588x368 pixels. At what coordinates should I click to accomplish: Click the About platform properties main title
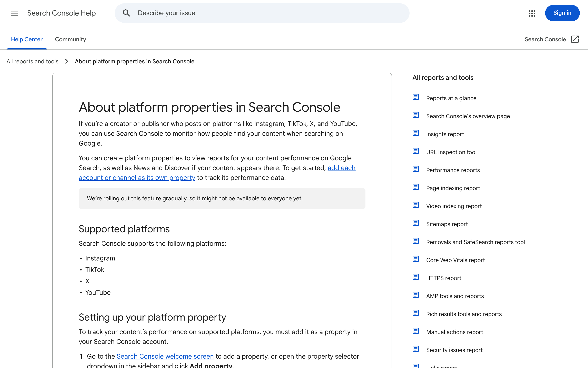[x=209, y=107]
